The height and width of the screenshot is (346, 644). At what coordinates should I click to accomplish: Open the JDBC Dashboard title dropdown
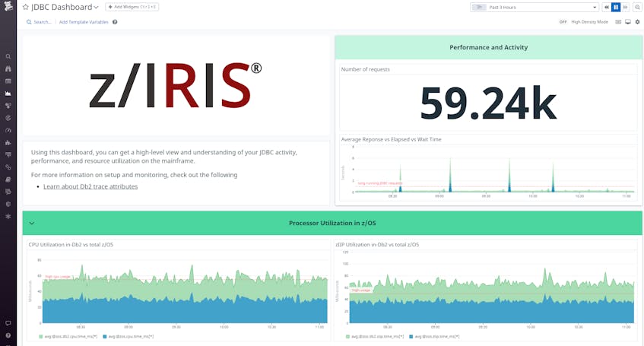(96, 7)
